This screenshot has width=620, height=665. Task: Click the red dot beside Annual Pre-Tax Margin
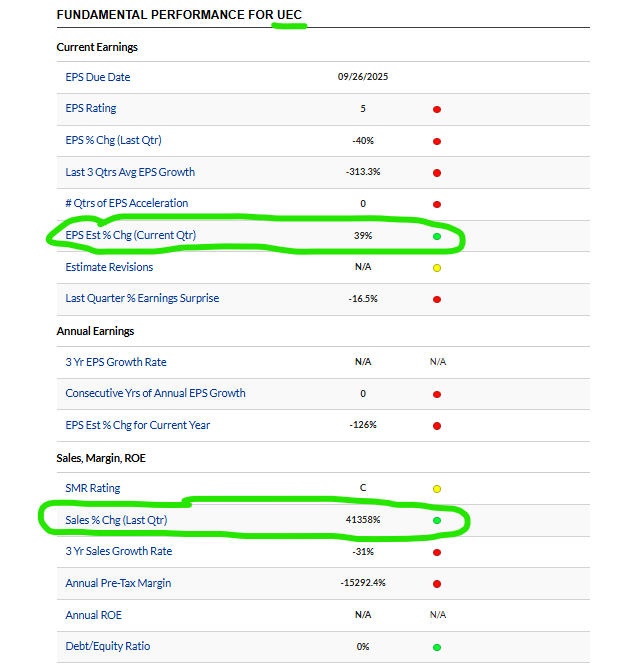pyautogui.click(x=436, y=584)
